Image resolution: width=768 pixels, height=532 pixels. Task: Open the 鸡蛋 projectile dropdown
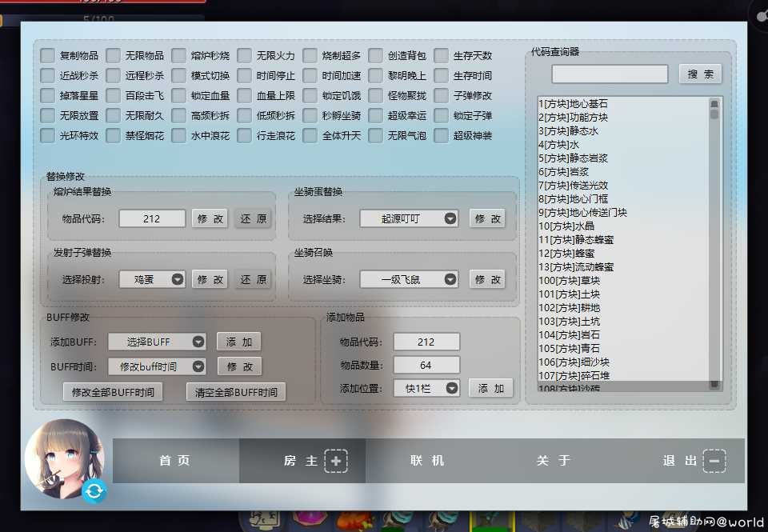click(152, 279)
